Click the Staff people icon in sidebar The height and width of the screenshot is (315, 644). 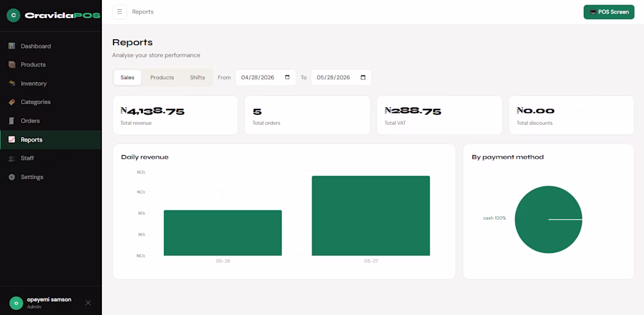[x=12, y=158]
